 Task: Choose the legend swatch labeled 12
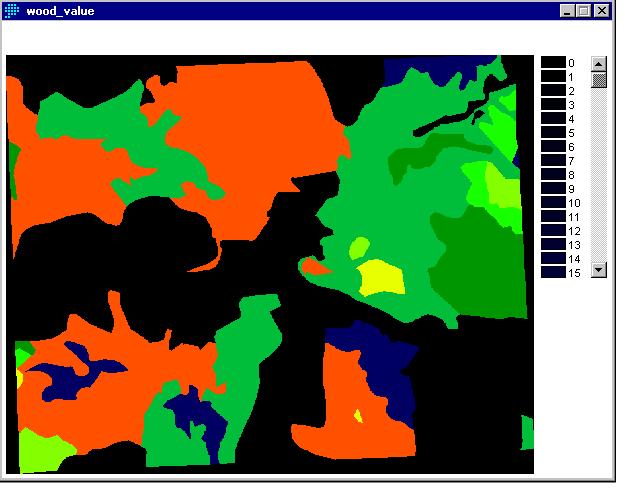point(553,230)
